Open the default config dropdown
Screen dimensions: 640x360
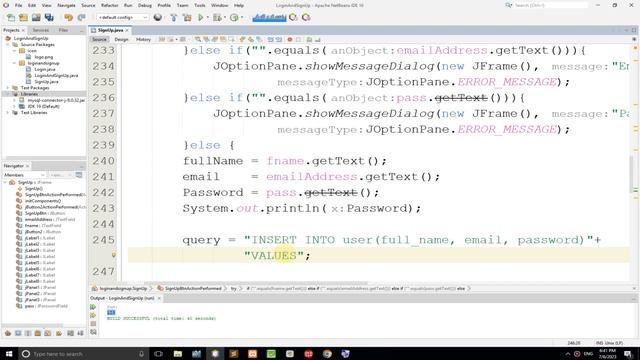tap(122, 18)
